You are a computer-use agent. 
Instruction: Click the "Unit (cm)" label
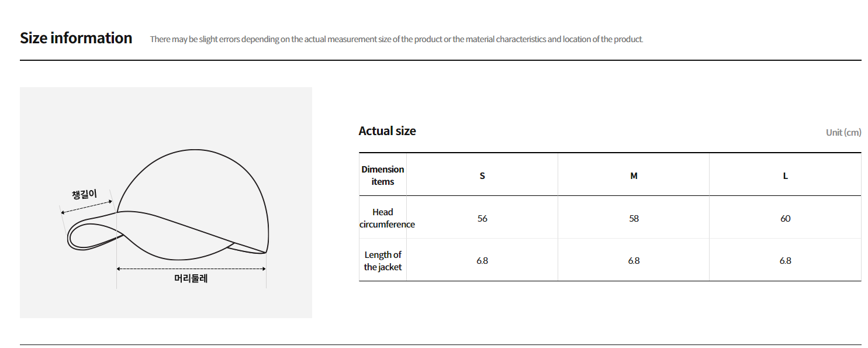point(843,132)
